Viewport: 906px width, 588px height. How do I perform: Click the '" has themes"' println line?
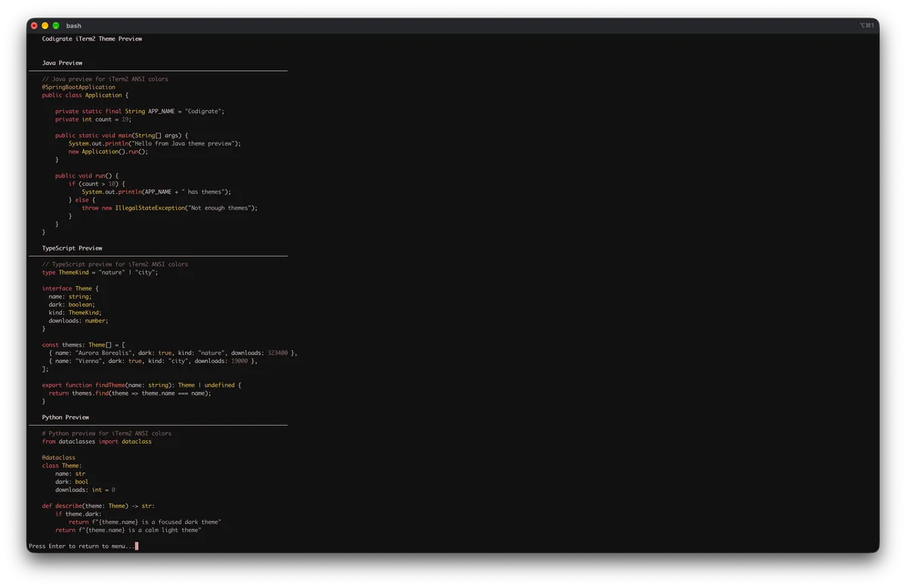(156, 192)
